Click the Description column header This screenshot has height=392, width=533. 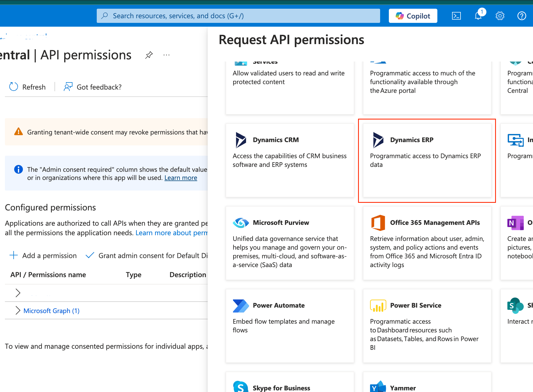(188, 275)
